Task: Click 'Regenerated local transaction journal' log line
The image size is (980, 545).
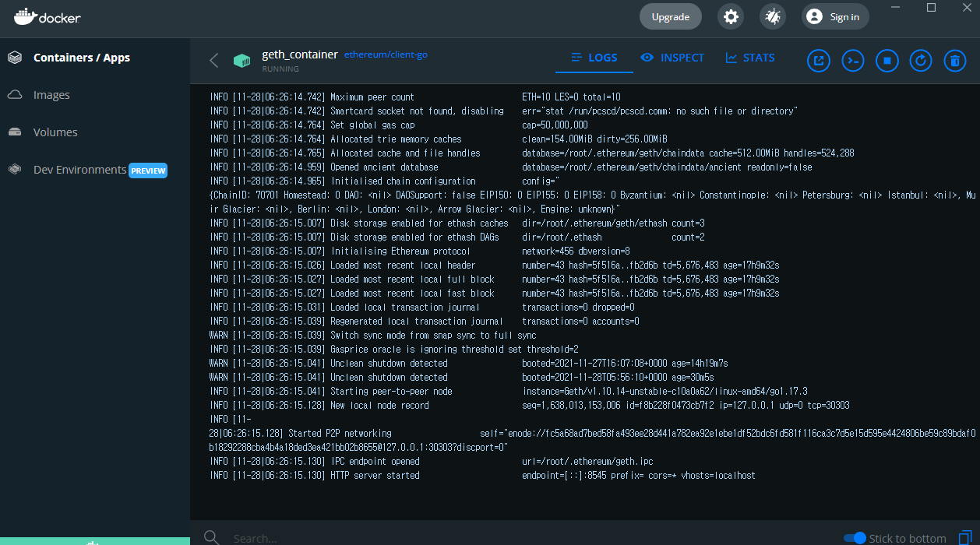Action: (x=425, y=322)
